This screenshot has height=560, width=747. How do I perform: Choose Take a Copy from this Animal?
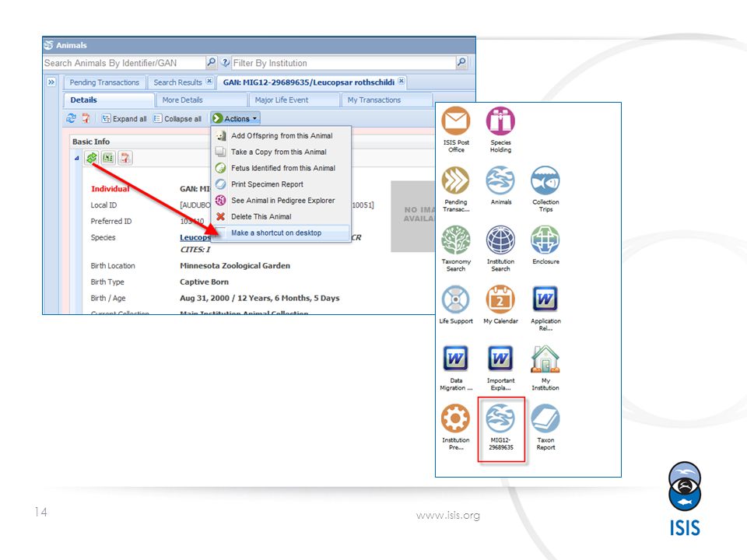[x=281, y=152]
